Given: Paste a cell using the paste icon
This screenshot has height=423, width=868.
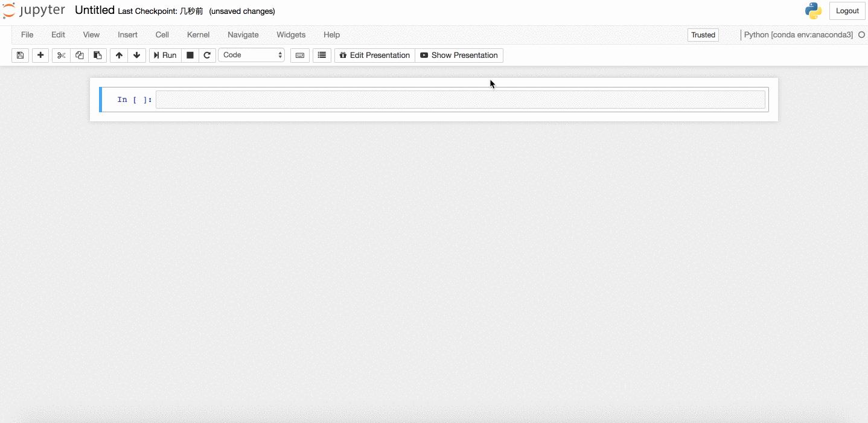Looking at the screenshot, I should (97, 55).
